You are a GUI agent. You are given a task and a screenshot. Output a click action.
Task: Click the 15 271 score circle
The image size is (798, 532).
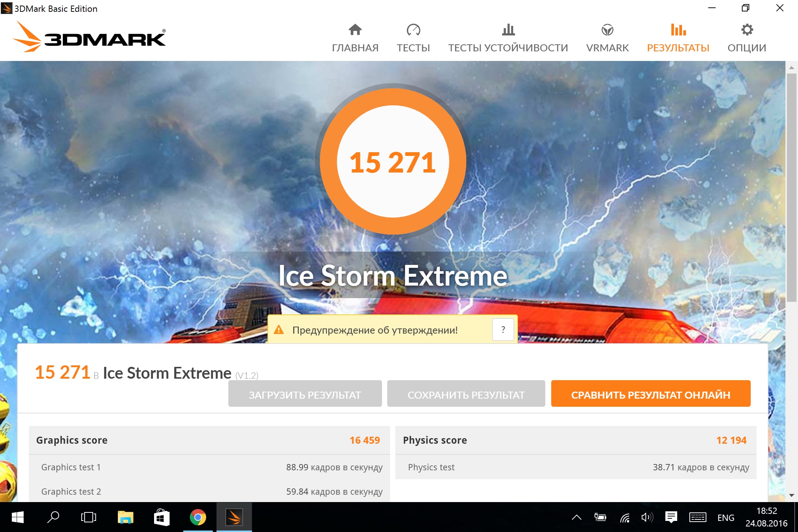click(x=393, y=161)
